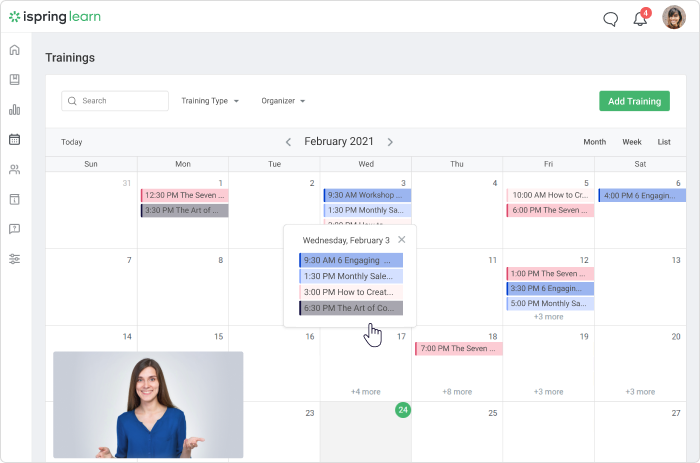Open the home icon in sidebar
700x463 pixels.
click(14, 50)
